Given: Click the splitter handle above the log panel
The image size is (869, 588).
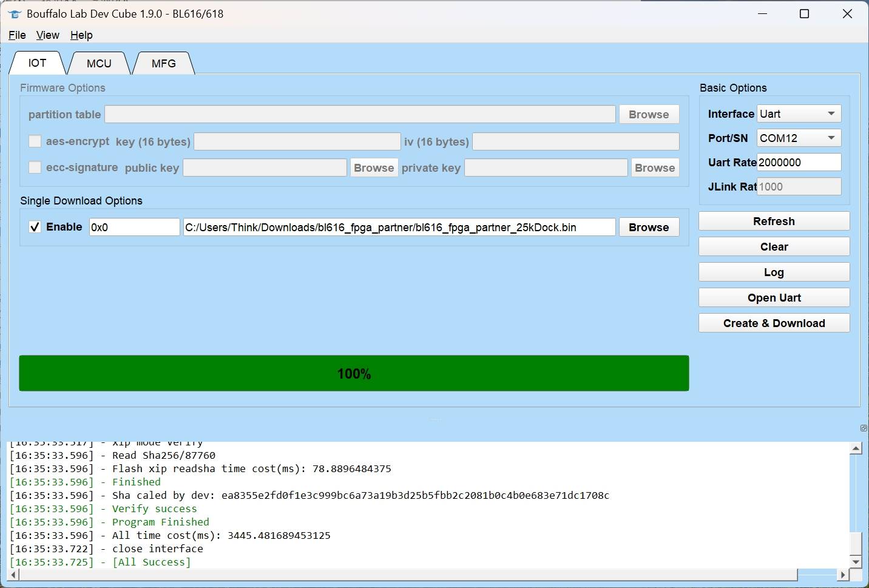Looking at the screenshot, I should [x=434, y=419].
